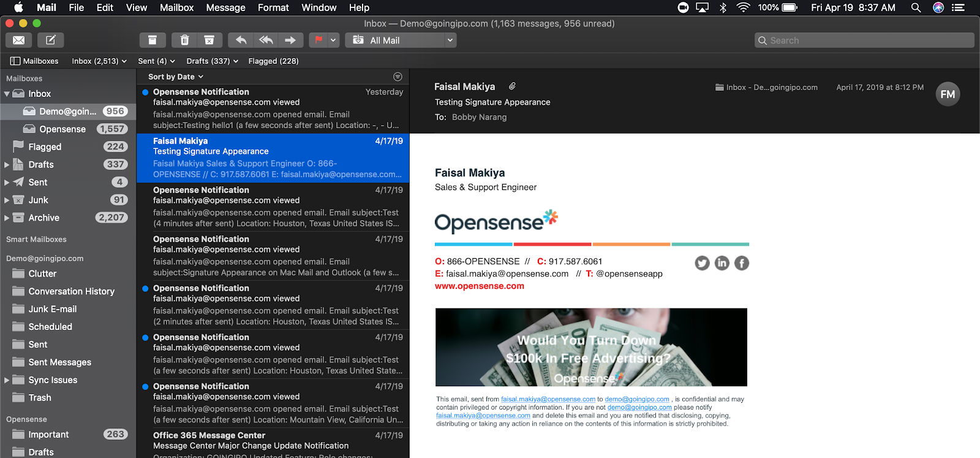Screen dimensions: 980x458
Task: Collapse the Inbox disclosure triangle
Action: [x=7, y=94]
